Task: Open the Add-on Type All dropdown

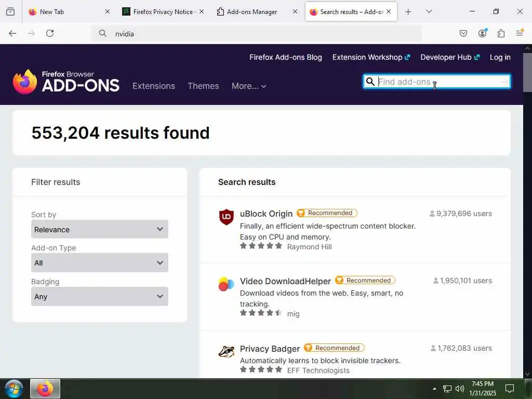Action: pyautogui.click(x=99, y=262)
